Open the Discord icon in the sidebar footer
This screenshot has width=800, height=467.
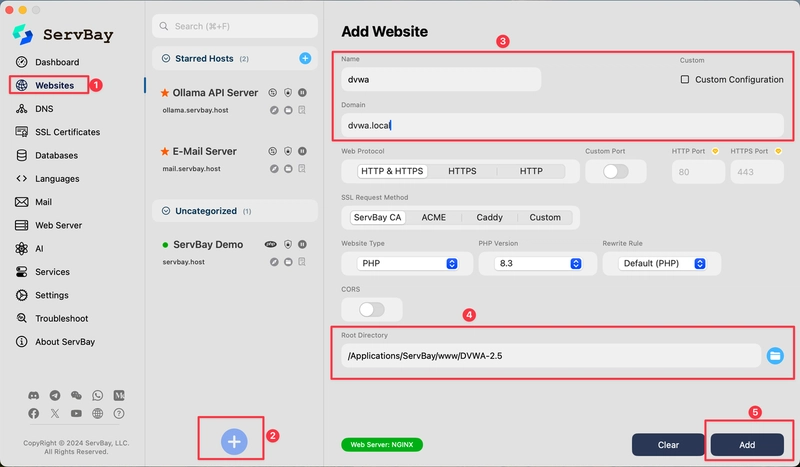[x=34, y=395]
